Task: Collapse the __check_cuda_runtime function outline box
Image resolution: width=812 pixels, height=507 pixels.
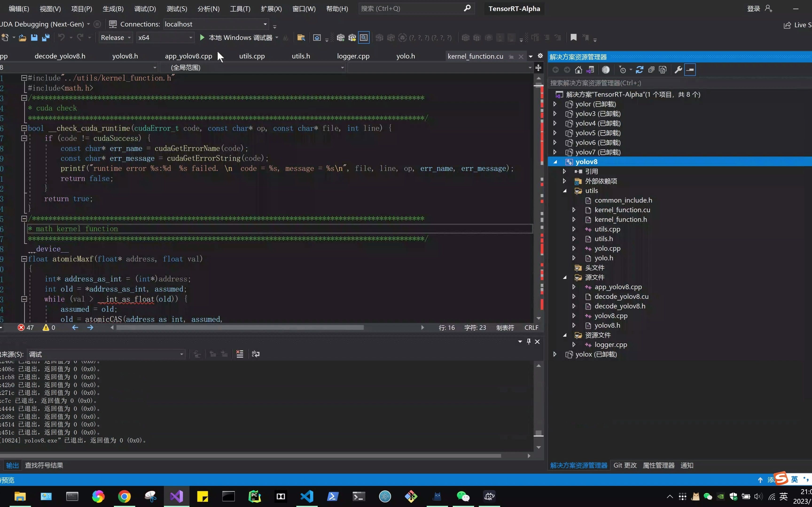Action: coord(24,128)
